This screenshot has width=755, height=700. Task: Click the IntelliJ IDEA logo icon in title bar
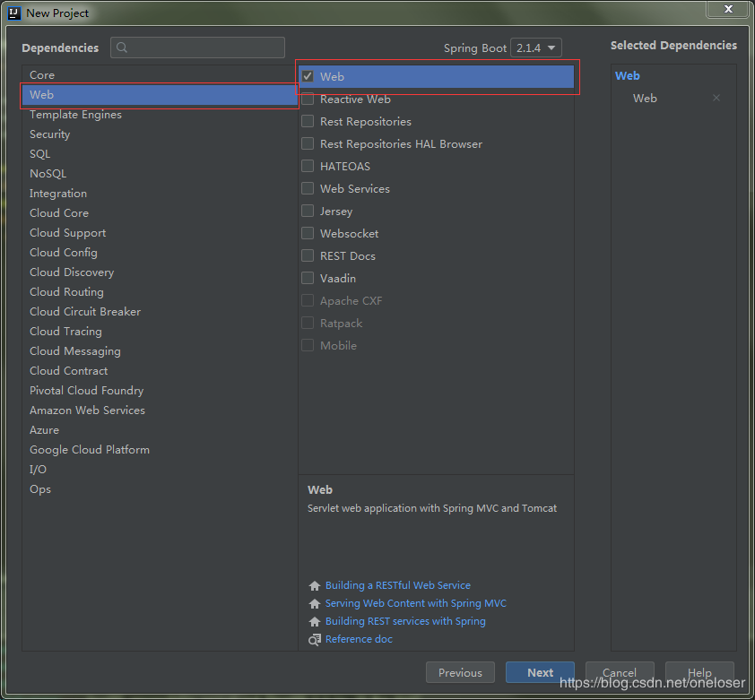[14, 13]
